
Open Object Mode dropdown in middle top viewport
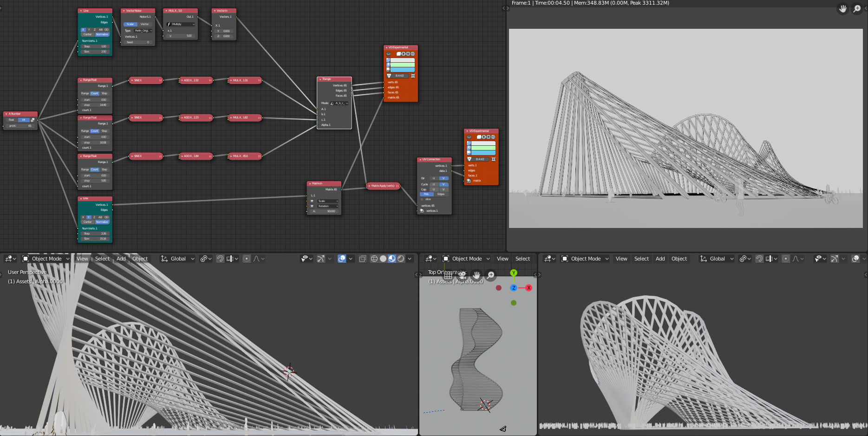point(466,259)
